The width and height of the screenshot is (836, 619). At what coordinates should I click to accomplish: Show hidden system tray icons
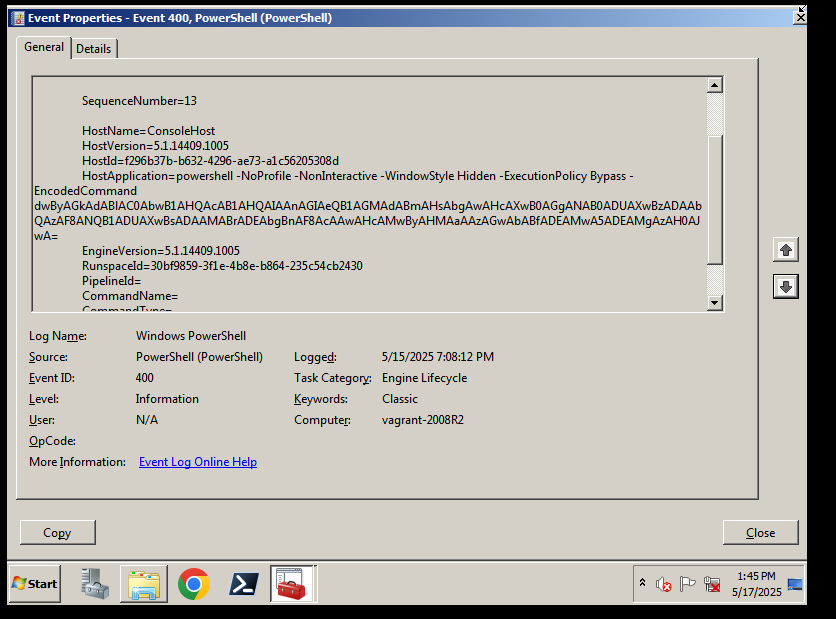coord(642,583)
